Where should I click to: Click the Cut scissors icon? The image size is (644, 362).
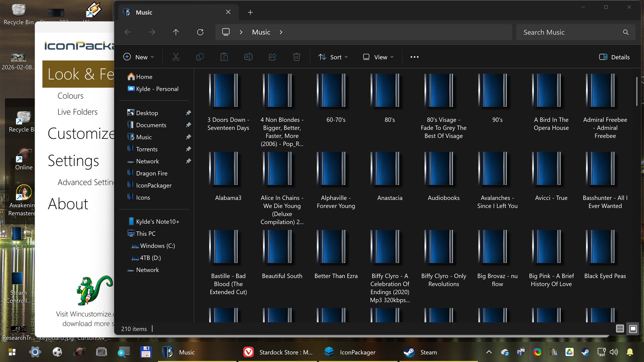click(x=176, y=57)
